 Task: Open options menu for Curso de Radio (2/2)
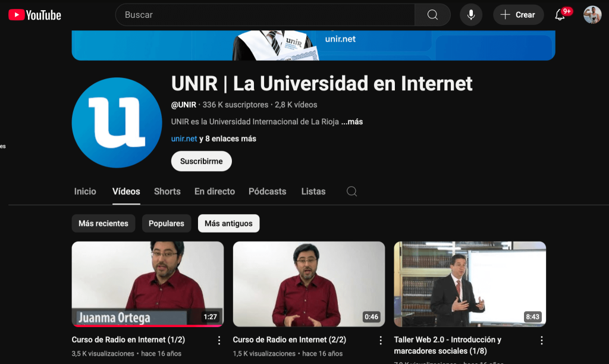click(x=381, y=341)
